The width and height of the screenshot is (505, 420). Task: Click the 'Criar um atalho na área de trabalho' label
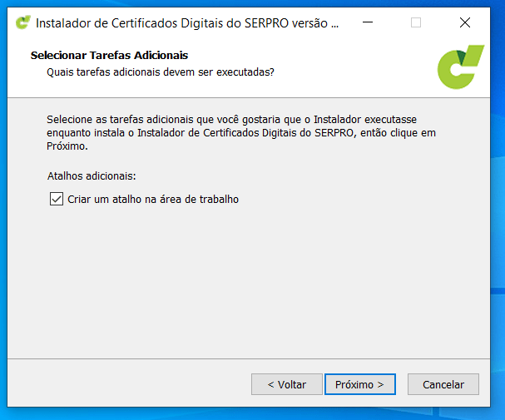pos(153,199)
